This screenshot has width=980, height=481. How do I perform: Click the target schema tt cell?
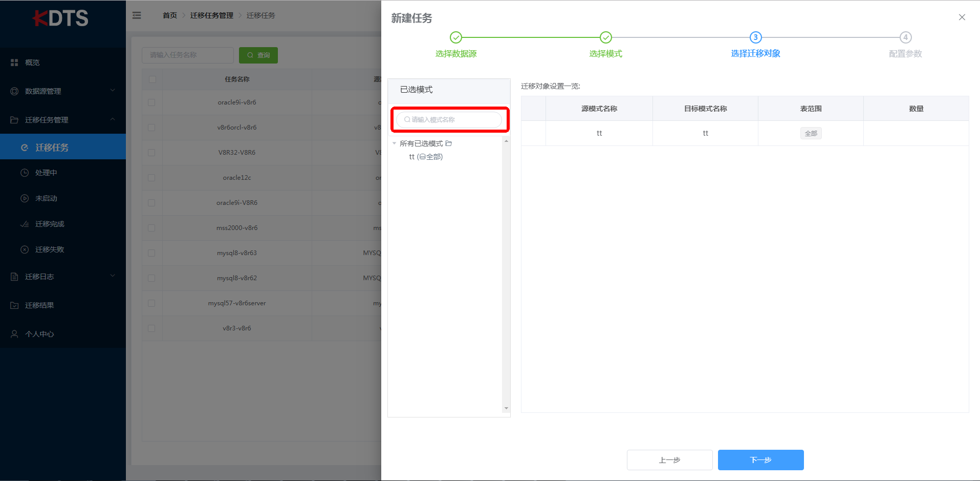pyautogui.click(x=706, y=133)
